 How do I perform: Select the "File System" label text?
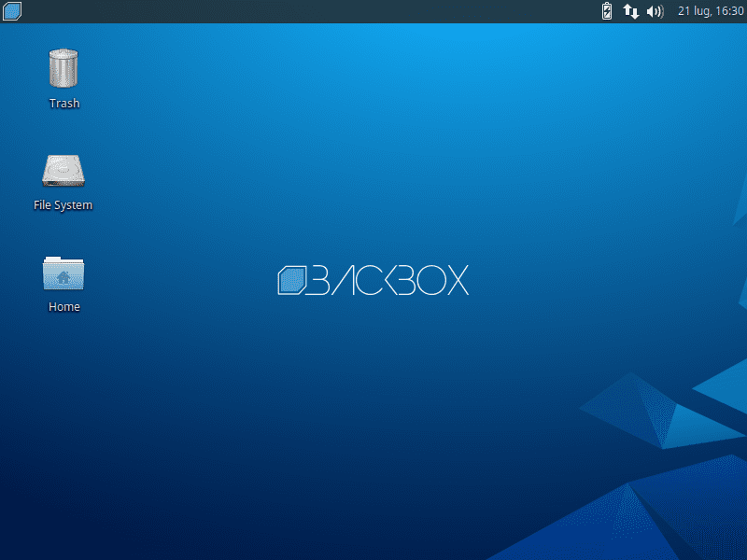pyautogui.click(x=63, y=205)
